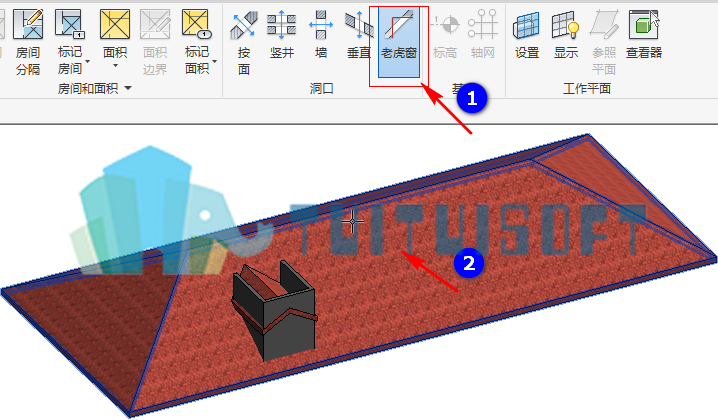Select the 房间分隔 room separator tool
The height and width of the screenshot is (420, 718).
pyautogui.click(x=28, y=43)
